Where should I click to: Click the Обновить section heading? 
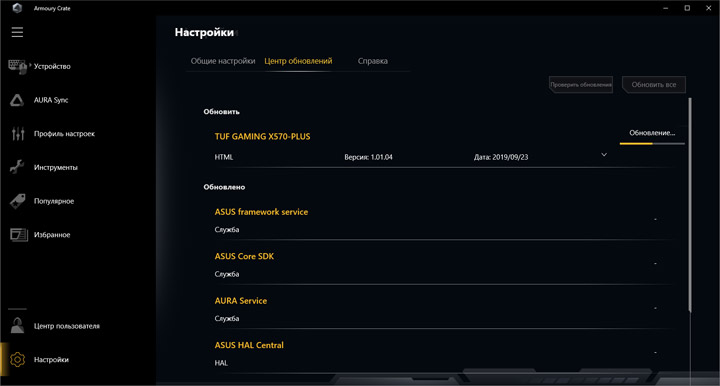tap(221, 112)
